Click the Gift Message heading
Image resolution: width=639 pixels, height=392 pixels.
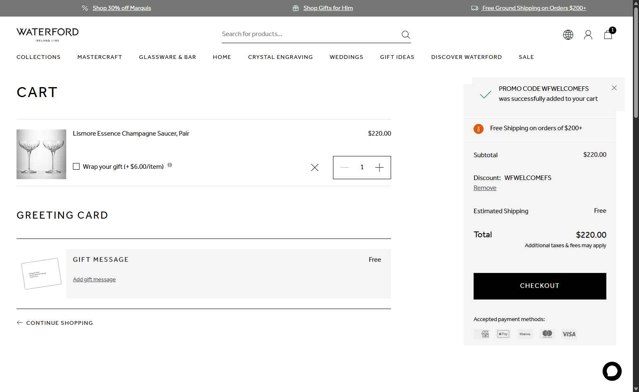(x=101, y=260)
